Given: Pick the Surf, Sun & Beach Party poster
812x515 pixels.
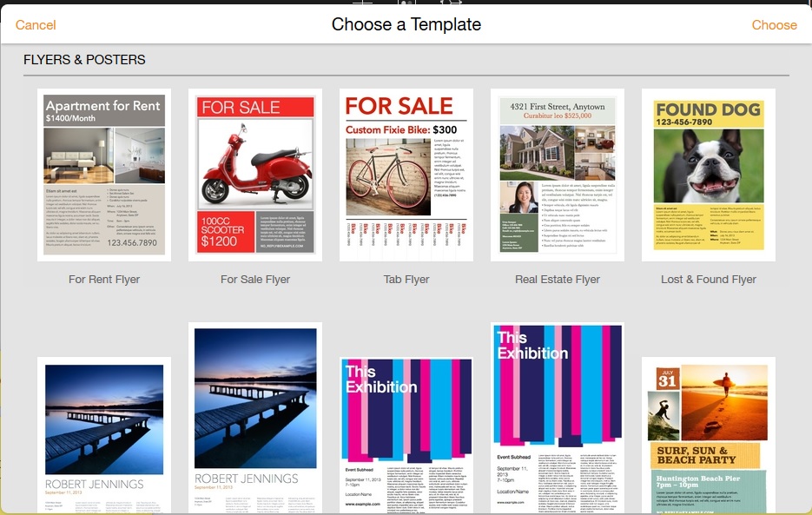Looking at the screenshot, I should pos(709,434).
